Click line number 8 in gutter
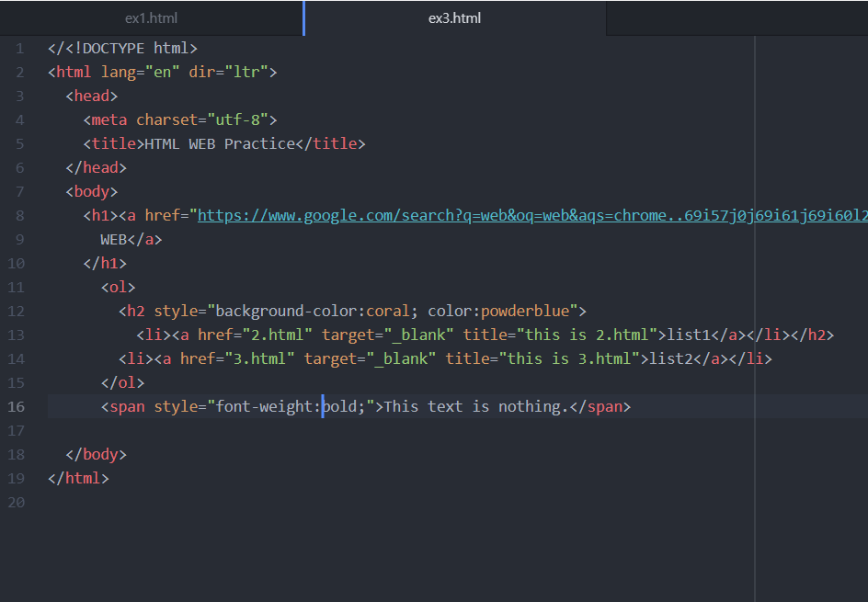 tap(20, 216)
